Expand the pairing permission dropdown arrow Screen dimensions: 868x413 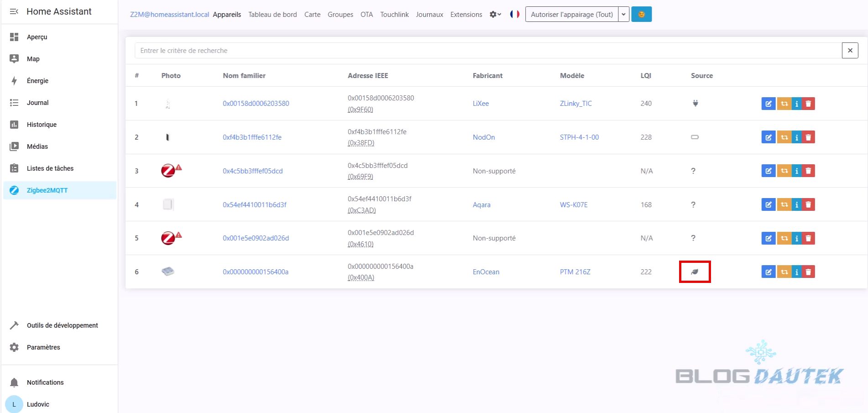coord(623,14)
